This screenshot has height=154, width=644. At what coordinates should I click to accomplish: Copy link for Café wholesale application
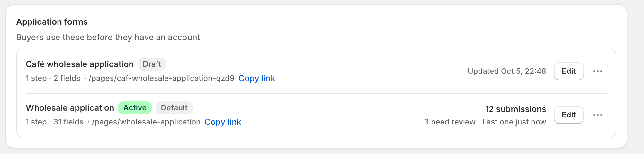point(257,78)
